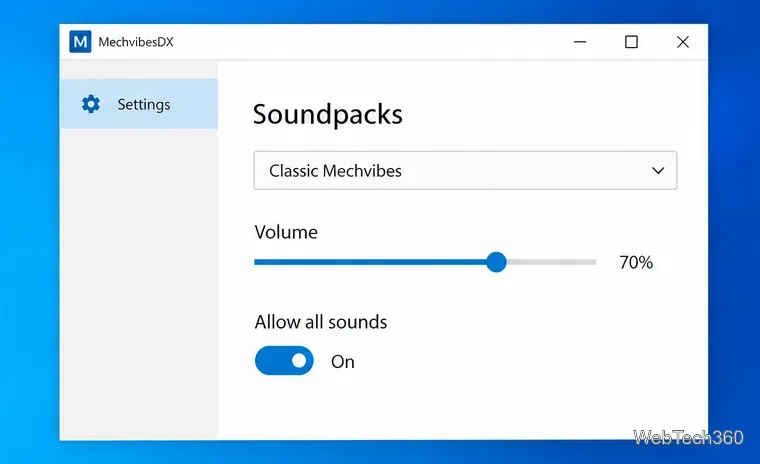This screenshot has height=464, width=760.
Task: Open the Classic Mechvibes soundpack dropdown
Action: [x=465, y=170]
